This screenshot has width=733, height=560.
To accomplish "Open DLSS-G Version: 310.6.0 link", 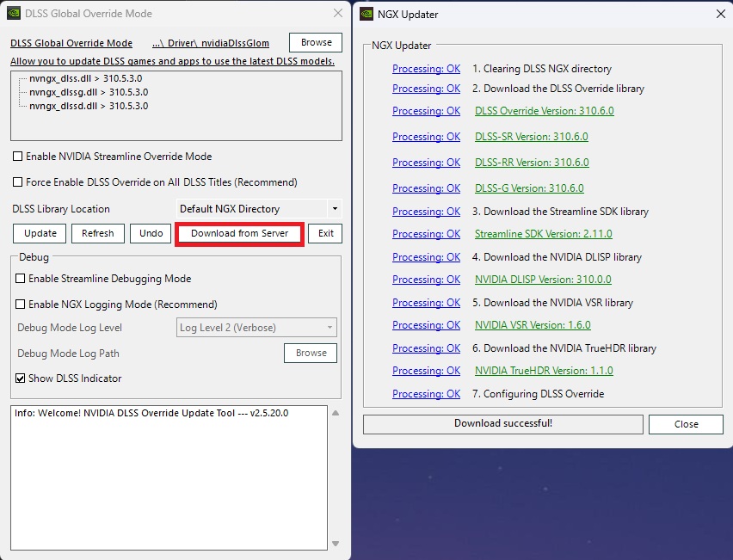I will [x=529, y=188].
